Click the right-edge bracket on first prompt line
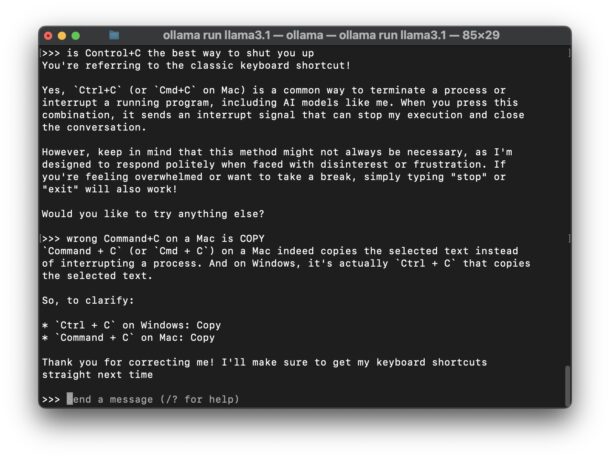Image resolution: width=610 pixels, height=459 pixels. coord(569,52)
